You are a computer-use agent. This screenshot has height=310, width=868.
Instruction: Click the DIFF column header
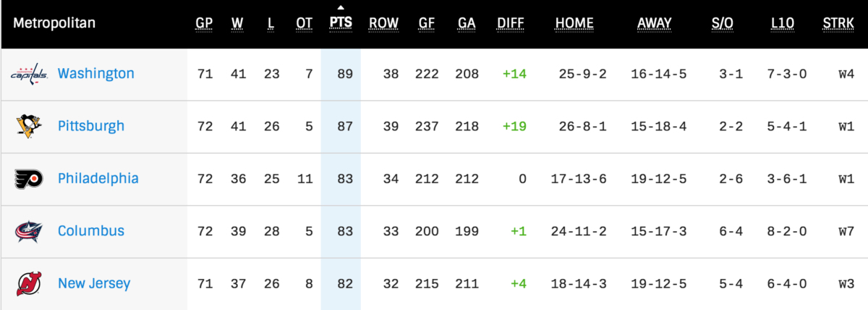pos(511,23)
